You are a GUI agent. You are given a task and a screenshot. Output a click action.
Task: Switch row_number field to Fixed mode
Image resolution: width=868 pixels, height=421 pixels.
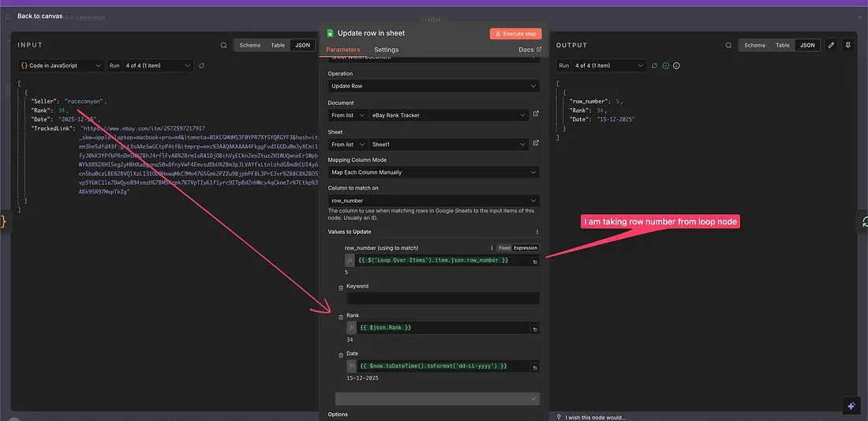click(504, 248)
